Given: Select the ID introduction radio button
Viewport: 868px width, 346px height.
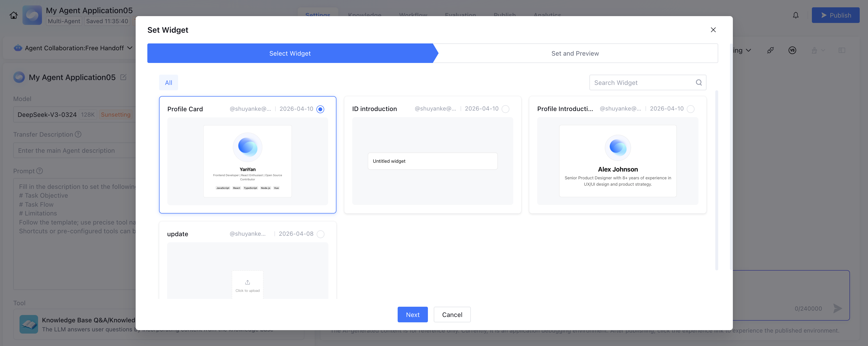Looking at the screenshot, I should (x=505, y=109).
